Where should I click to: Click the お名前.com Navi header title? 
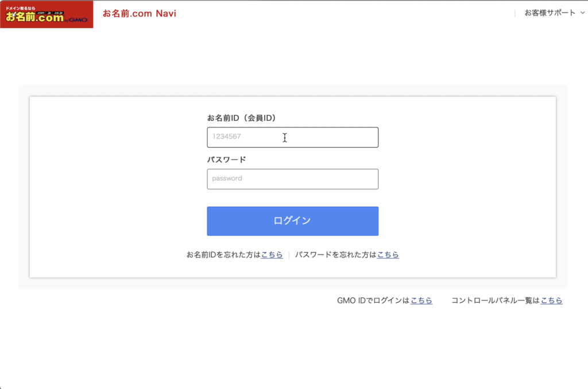[x=139, y=13]
